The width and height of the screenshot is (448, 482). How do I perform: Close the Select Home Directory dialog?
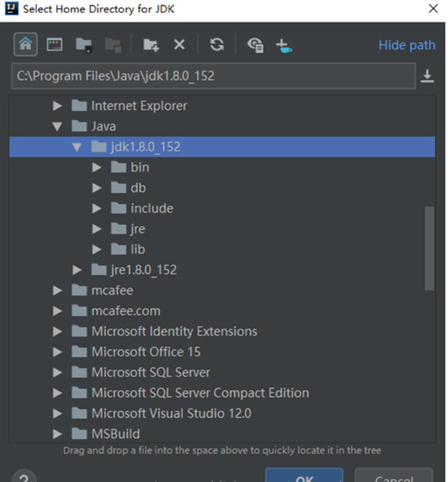pyautogui.click(x=433, y=8)
